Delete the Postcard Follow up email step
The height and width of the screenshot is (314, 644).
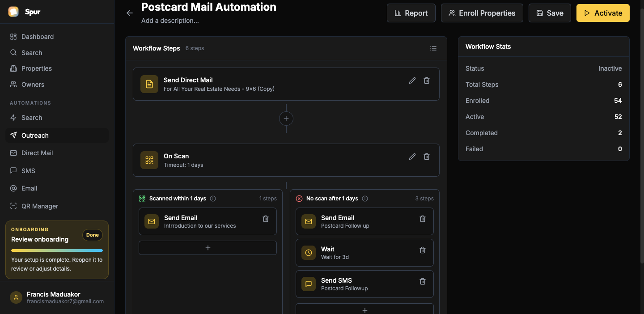point(423,219)
